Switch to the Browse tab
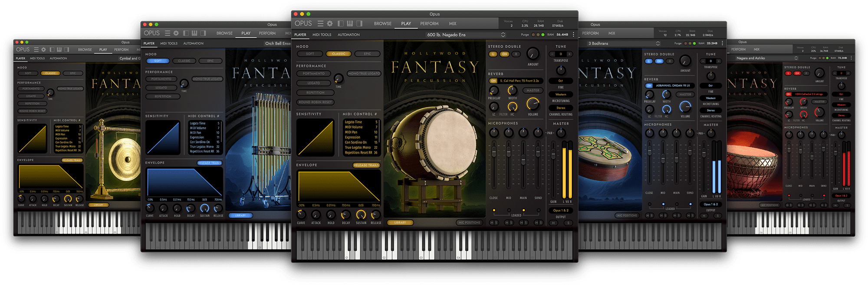Screen dimensions: 868x285 tap(383, 23)
